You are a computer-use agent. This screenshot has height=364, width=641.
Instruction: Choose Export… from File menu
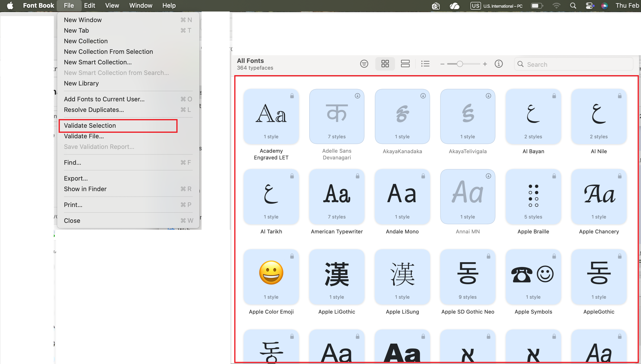[x=128, y=178]
